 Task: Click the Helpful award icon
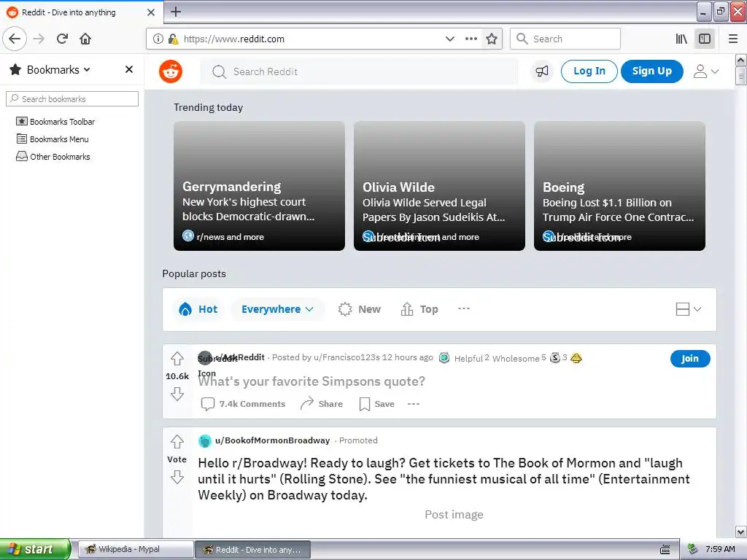444,357
